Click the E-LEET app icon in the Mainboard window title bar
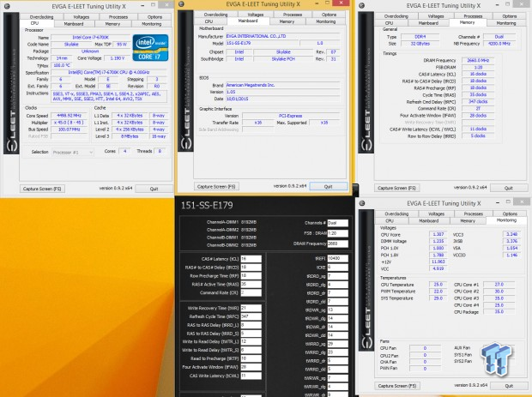 pyautogui.click(x=181, y=4)
